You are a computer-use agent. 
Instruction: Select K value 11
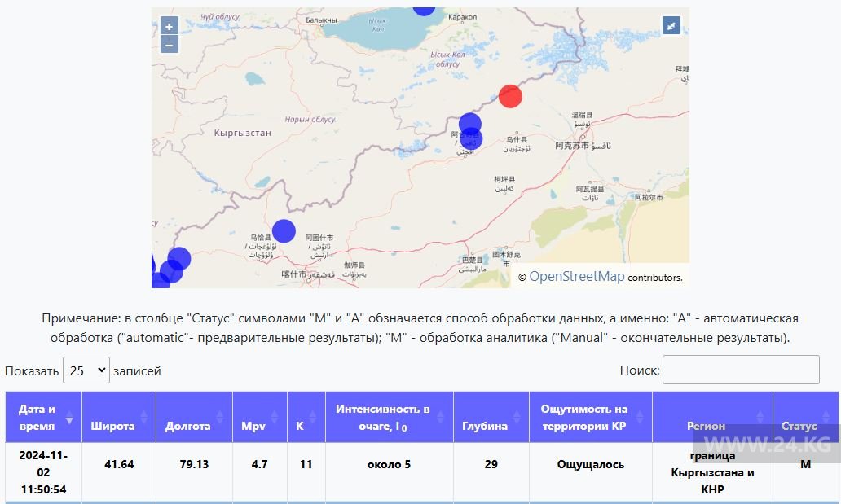tap(306, 464)
